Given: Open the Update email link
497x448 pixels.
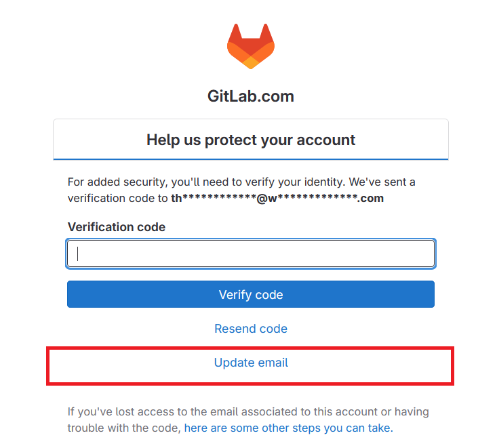Looking at the screenshot, I should (250, 363).
